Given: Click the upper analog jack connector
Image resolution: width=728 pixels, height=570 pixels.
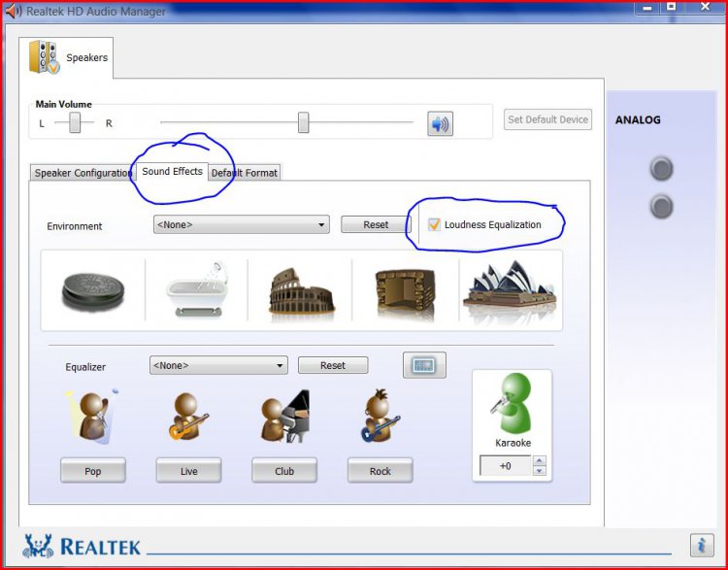Looking at the screenshot, I should pos(661,168).
